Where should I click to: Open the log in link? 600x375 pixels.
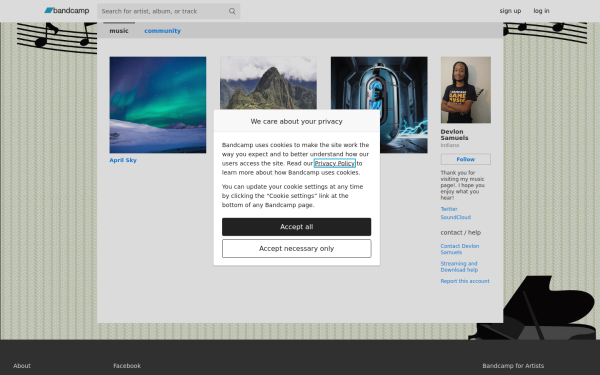[x=541, y=11]
